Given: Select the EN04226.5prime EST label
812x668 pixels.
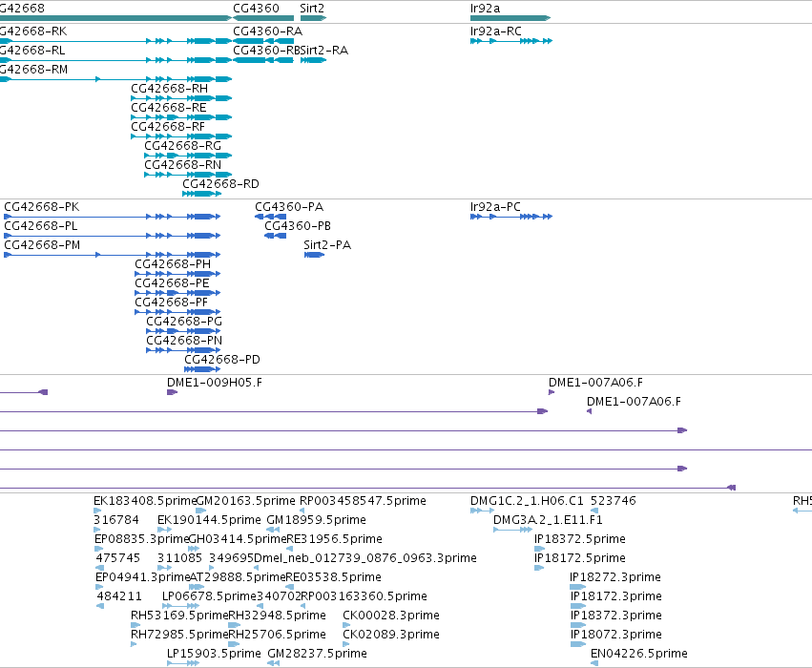Looking at the screenshot, I should pos(639,655).
